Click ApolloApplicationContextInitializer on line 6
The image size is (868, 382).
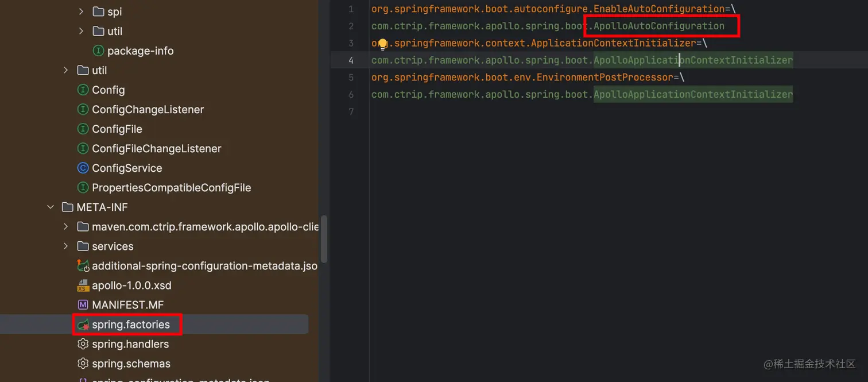(x=693, y=94)
